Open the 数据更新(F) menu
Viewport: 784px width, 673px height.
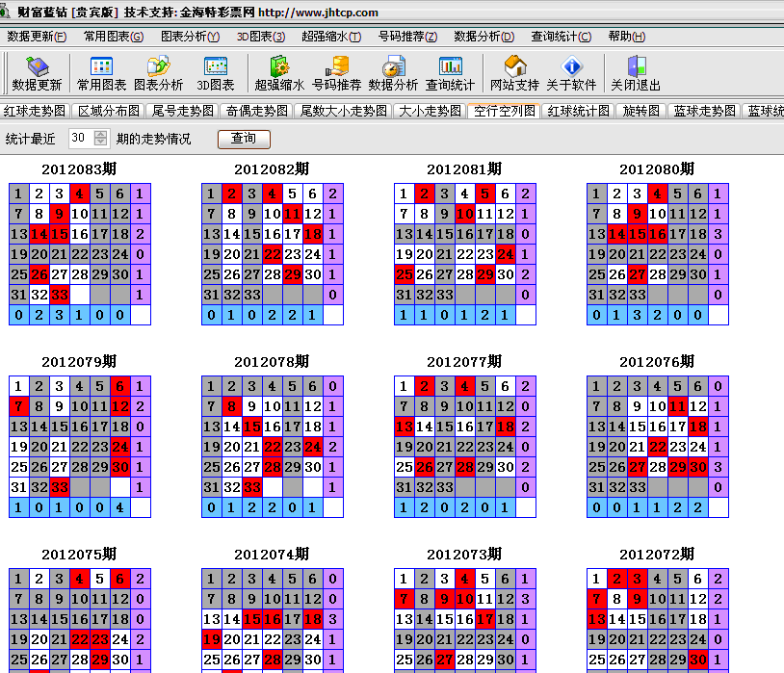[x=37, y=37]
